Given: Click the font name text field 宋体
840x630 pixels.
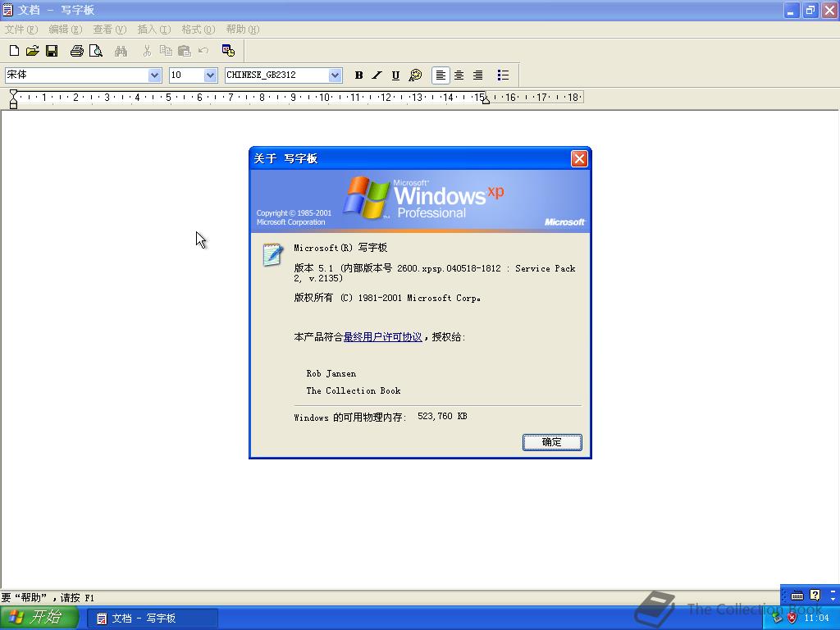Looking at the screenshot, I should [x=76, y=75].
